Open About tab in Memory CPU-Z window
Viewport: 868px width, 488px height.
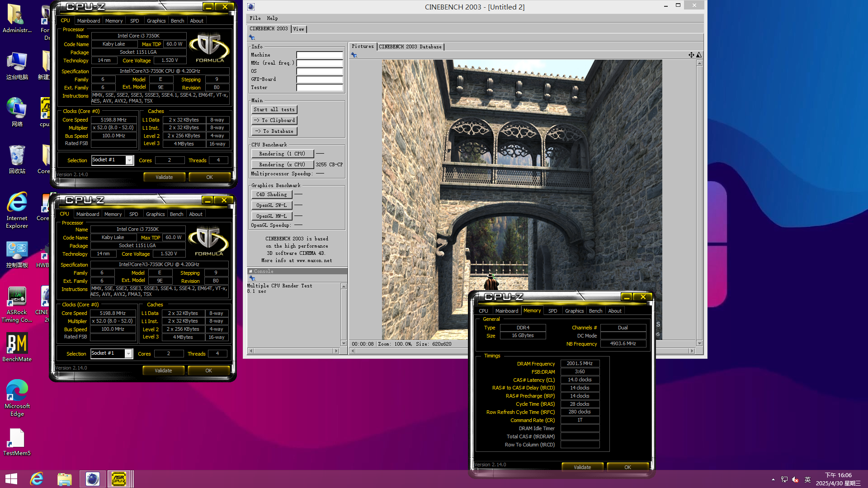pyautogui.click(x=615, y=311)
